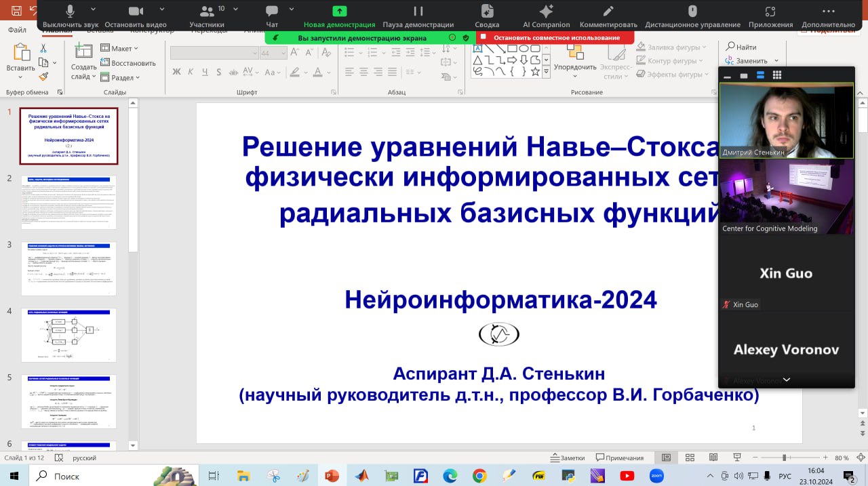Click the Найти search icon in ribbon

pyautogui.click(x=741, y=47)
